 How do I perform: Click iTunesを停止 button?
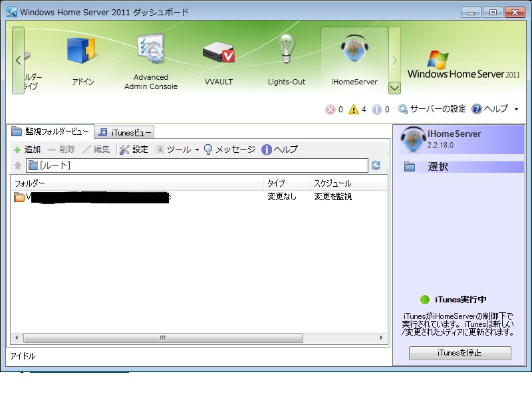point(460,353)
